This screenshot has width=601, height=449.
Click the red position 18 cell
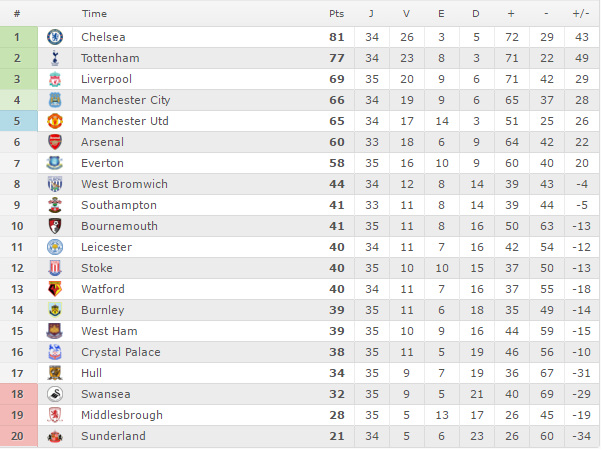click(19, 394)
